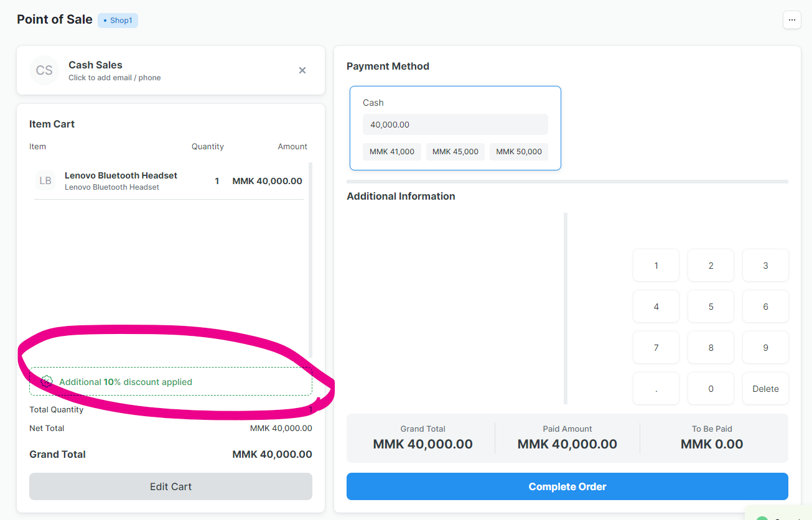The width and height of the screenshot is (812, 520).
Task: Click 'Click to add email / phone' link
Action: 114,77
